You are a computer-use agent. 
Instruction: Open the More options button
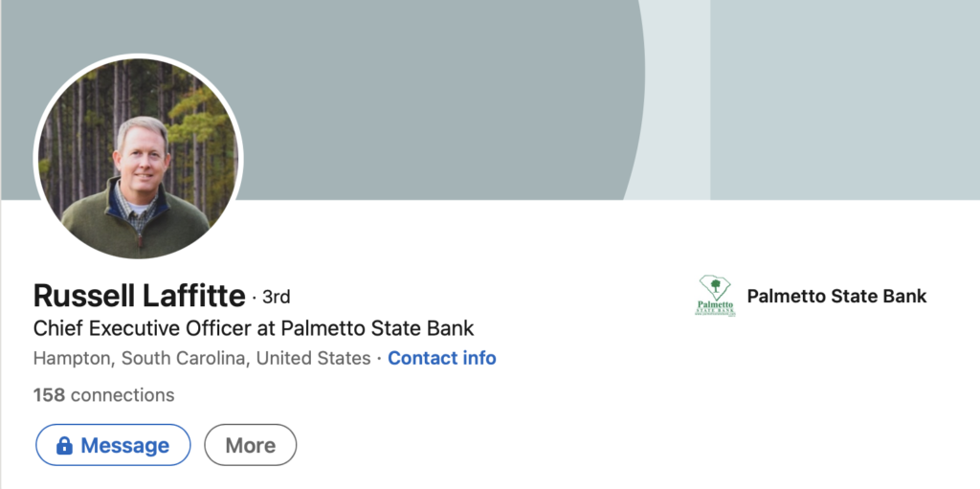coord(251,446)
